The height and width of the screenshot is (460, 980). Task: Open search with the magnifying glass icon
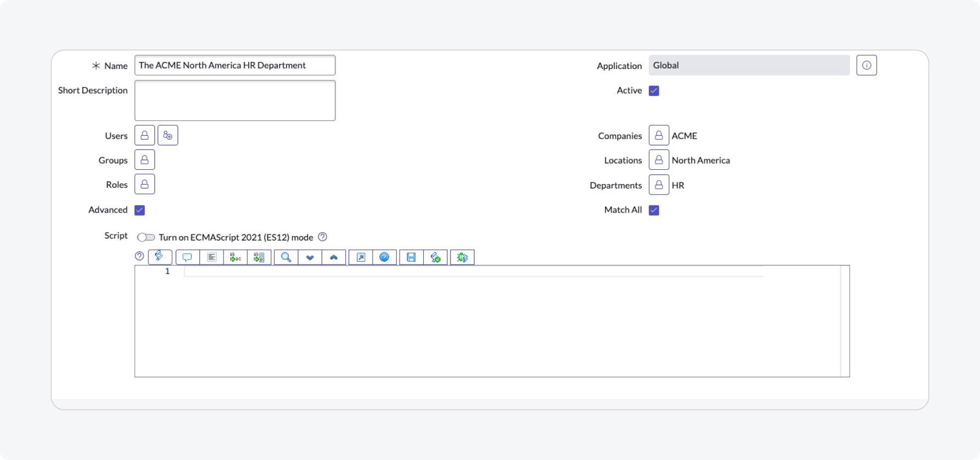point(286,257)
